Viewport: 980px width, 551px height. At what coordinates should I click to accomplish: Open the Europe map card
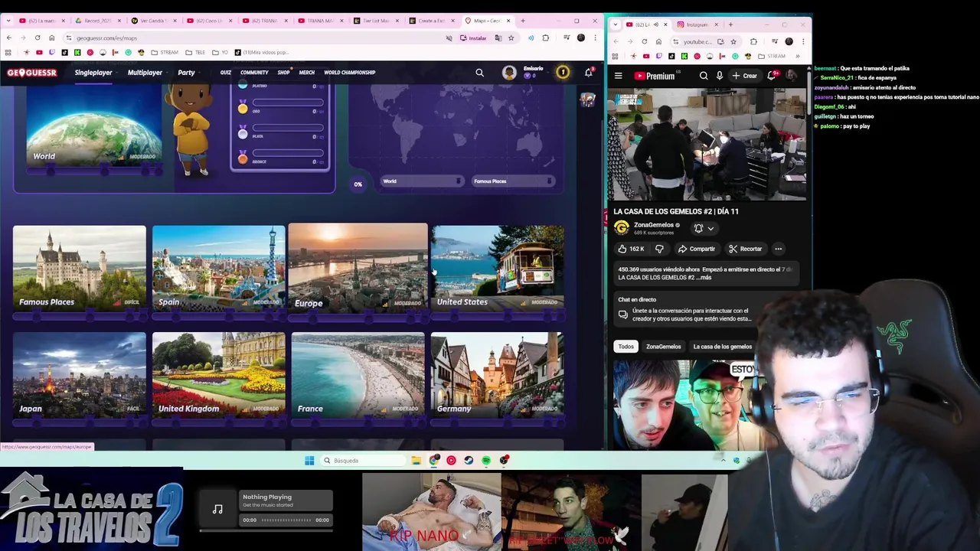(x=358, y=267)
